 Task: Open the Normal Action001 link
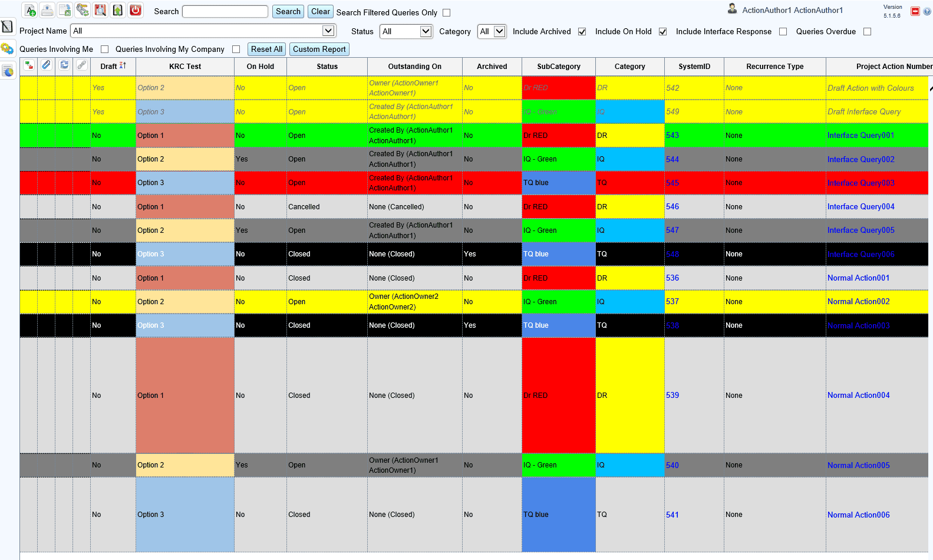pos(859,278)
